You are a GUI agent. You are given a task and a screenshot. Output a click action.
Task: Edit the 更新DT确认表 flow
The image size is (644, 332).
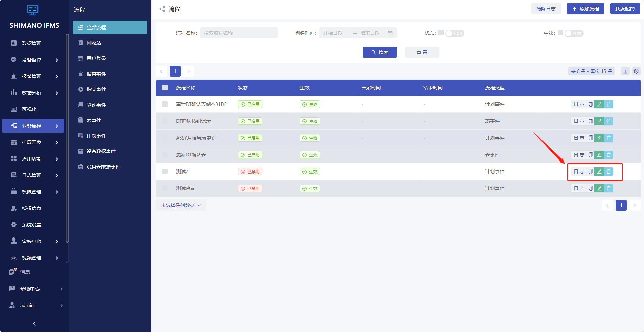click(599, 155)
